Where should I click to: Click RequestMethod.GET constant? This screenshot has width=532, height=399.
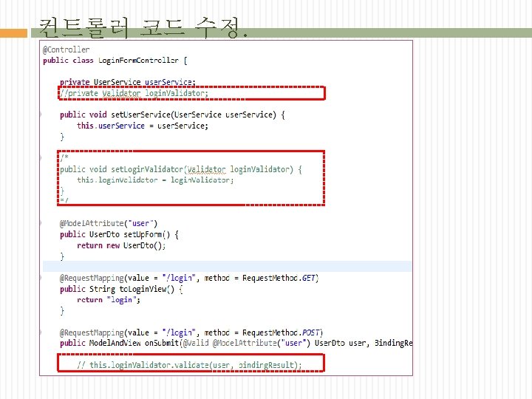coord(280,278)
